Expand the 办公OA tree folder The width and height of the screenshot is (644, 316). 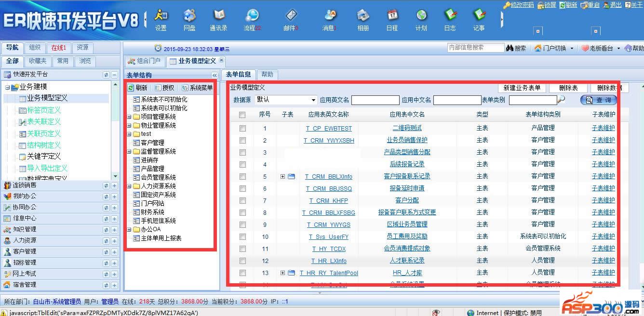[x=129, y=229]
